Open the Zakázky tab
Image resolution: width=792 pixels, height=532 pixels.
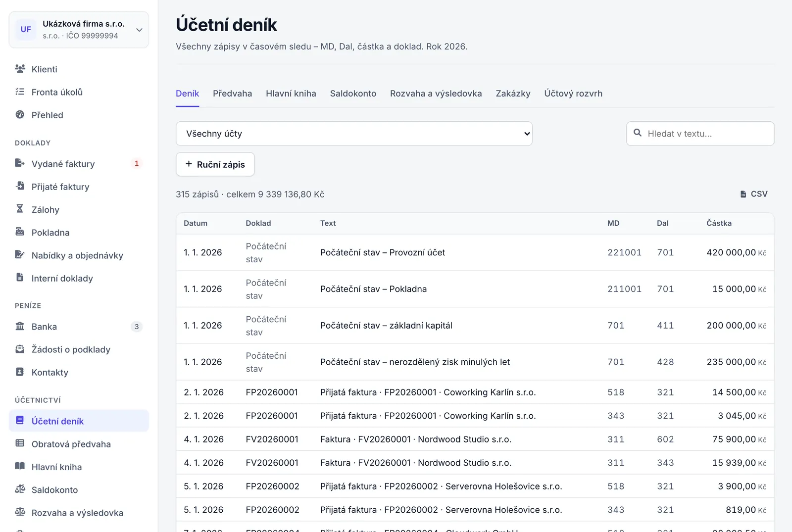tap(513, 94)
